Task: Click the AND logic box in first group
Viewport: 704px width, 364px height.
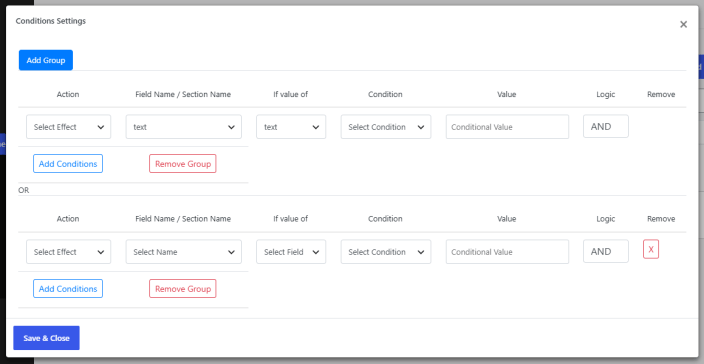Action: click(x=606, y=127)
